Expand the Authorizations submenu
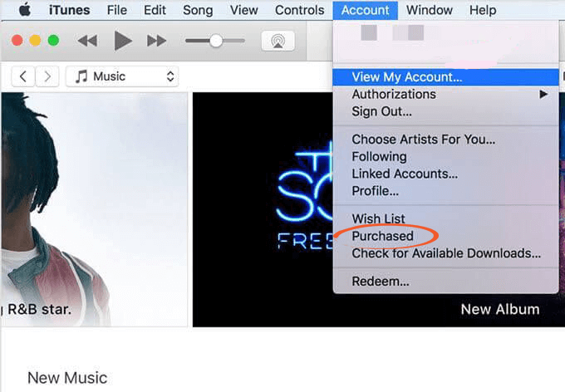 [x=445, y=95]
